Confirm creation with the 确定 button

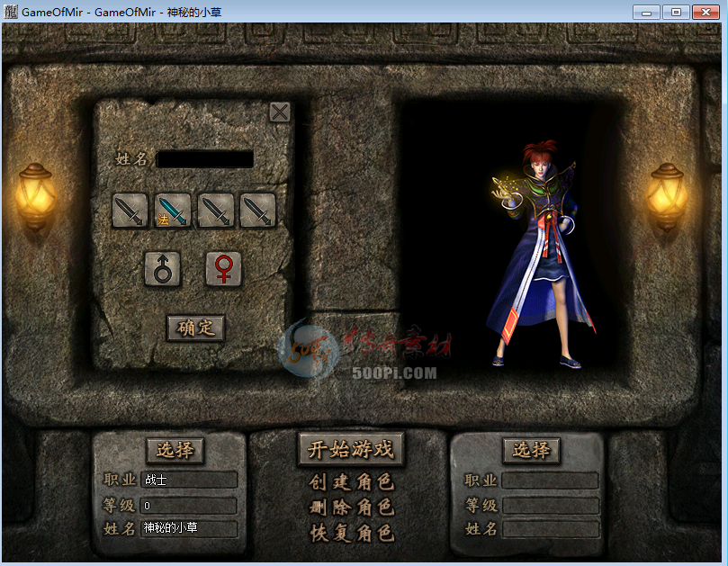pos(196,328)
